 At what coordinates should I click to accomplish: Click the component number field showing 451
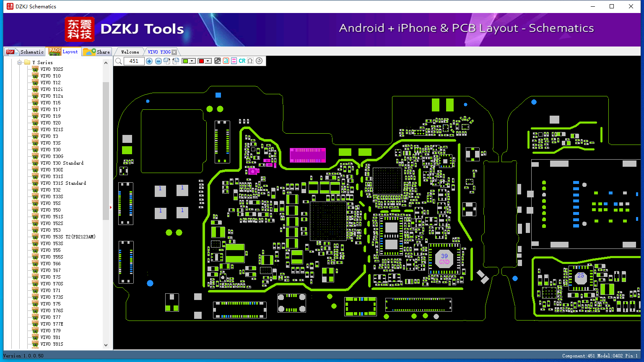pyautogui.click(x=134, y=61)
